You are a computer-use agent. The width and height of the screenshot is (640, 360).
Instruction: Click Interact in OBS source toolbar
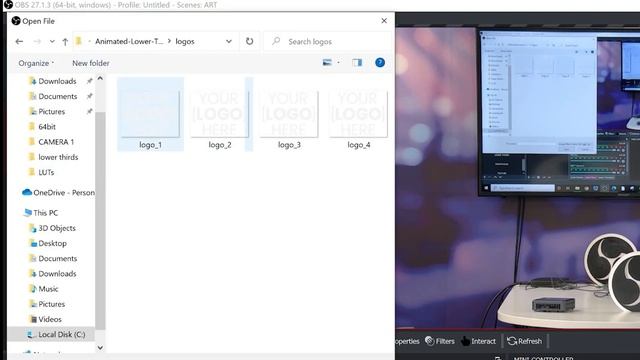478,341
